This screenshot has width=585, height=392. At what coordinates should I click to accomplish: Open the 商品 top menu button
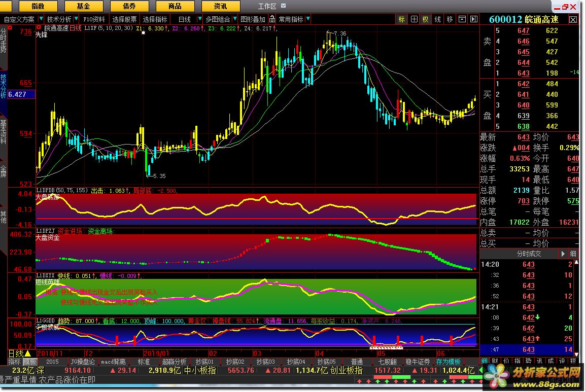coord(175,6)
